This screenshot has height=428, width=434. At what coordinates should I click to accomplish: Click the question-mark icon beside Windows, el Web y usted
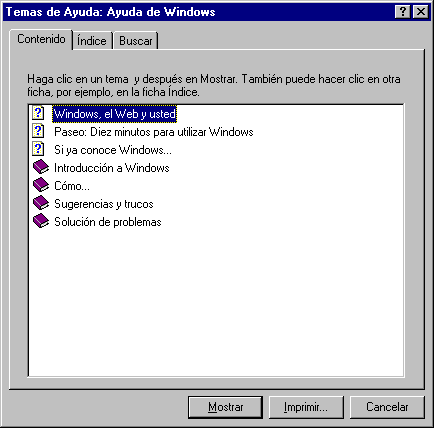(x=38, y=113)
